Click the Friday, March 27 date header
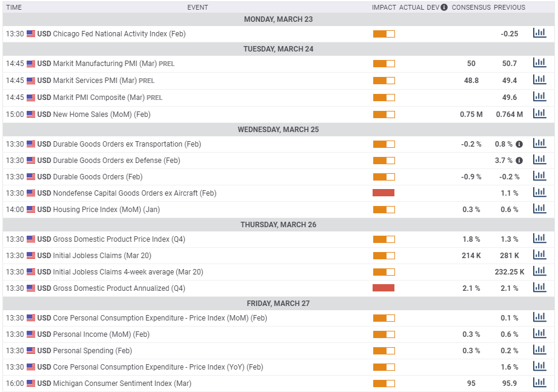The image size is (558, 392). point(278,304)
